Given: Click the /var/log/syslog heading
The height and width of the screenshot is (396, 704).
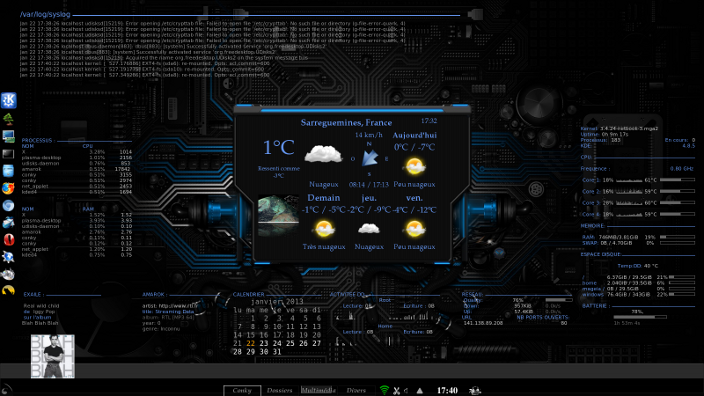Looking at the screenshot, I should [x=45, y=14].
